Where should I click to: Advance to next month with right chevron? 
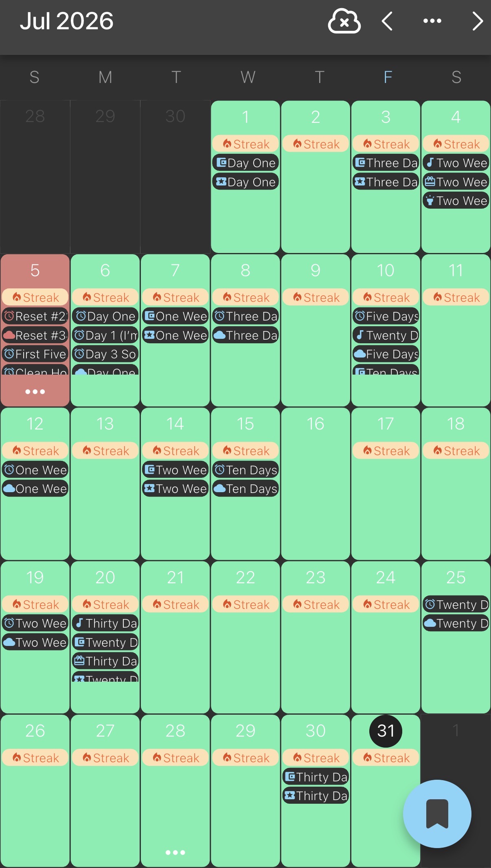click(x=478, y=21)
